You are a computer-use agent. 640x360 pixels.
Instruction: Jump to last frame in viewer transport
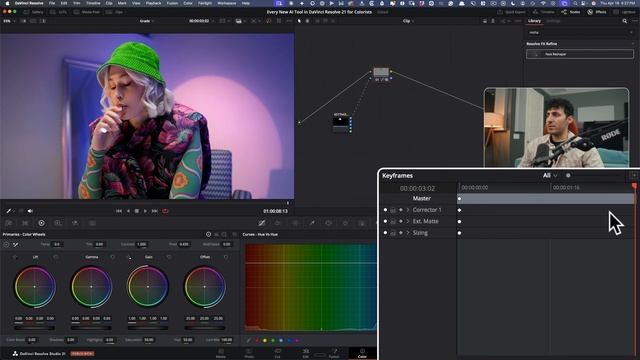pyautogui.click(x=154, y=211)
